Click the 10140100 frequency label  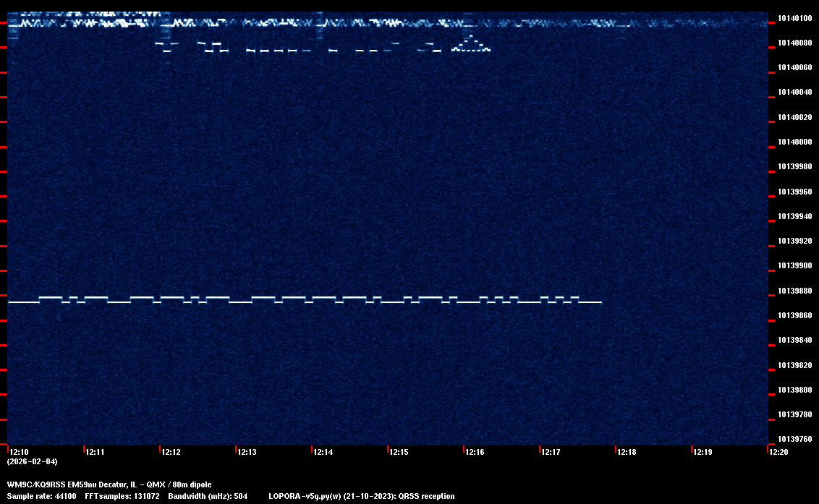(x=794, y=18)
